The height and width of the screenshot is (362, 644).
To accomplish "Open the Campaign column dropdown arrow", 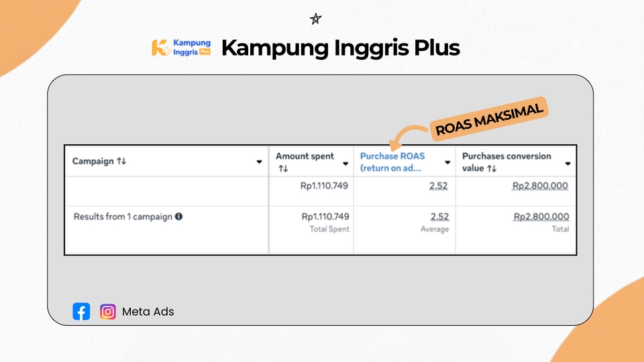I will (x=259, y=162).
